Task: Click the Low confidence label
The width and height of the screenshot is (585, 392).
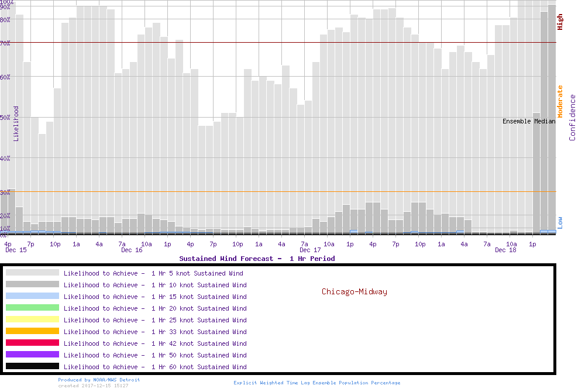Action: (560, 222)
